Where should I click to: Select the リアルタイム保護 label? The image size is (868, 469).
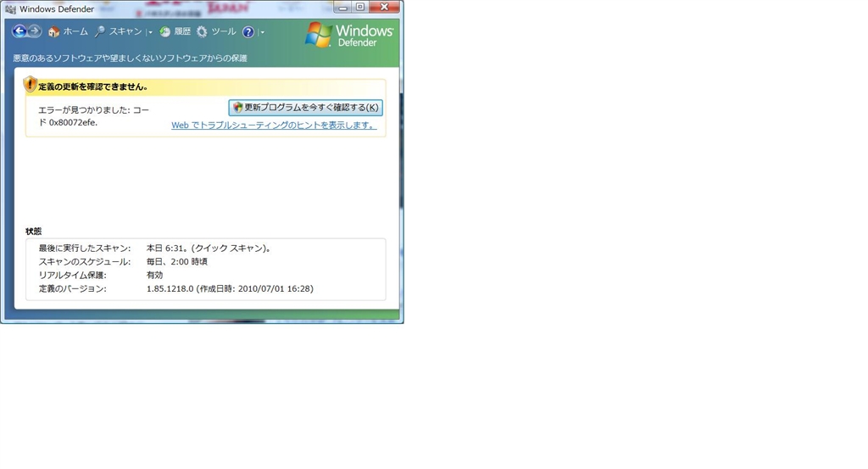72,275
